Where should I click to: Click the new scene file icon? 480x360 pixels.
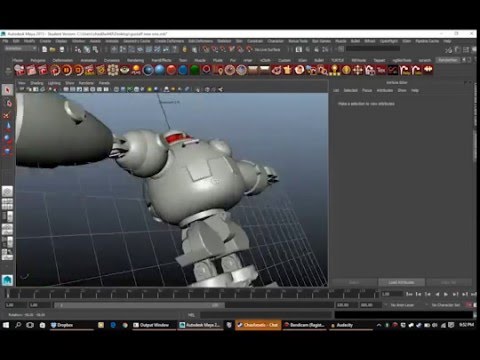coord(44,49)
